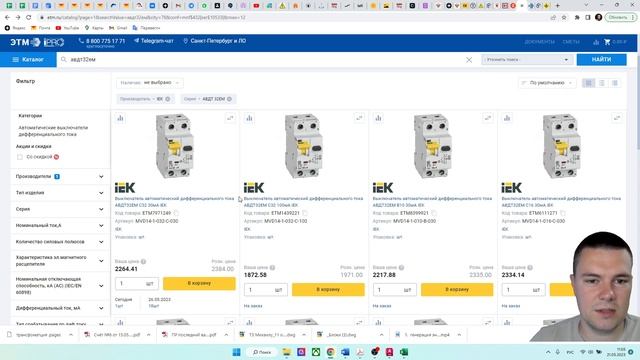
Task: Open the Telegram-чат link
Action: point(154,41)
